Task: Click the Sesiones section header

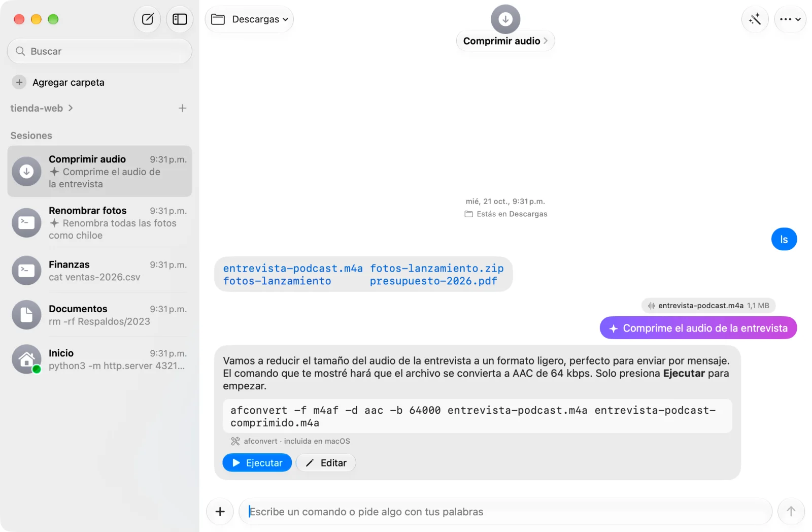Action: click(31, 136)
